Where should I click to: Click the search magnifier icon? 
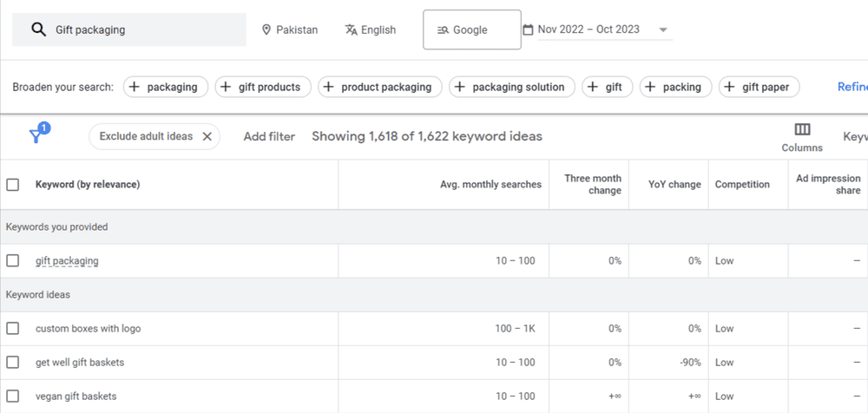coord(38,29)
